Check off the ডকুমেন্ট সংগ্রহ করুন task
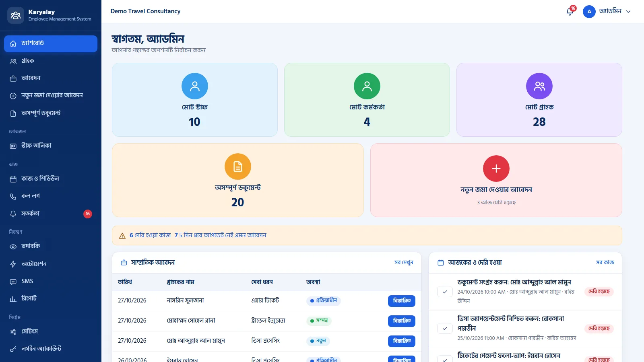 click(445, 292)
